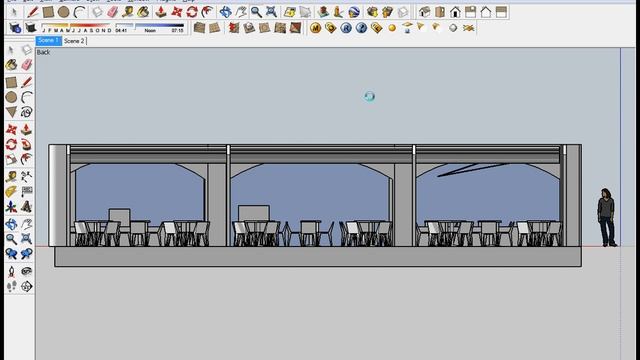Switch to Top view icon

[x=440, y=12]
